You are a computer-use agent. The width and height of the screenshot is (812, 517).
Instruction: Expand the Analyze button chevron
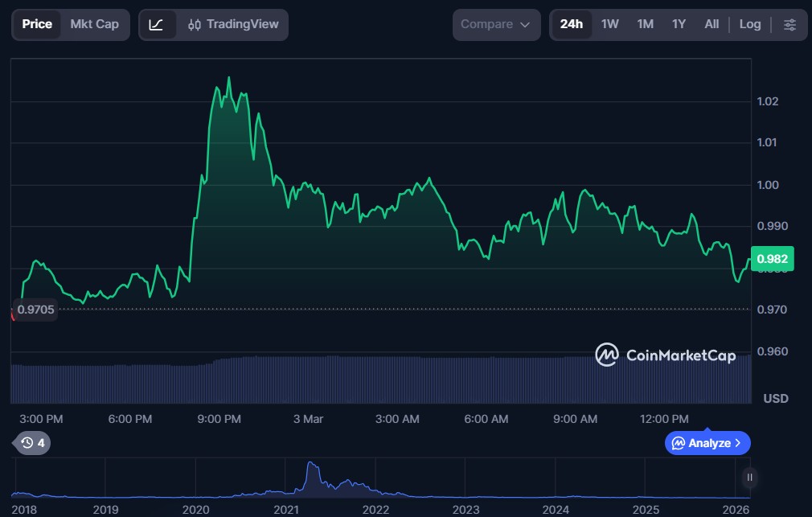738,443
